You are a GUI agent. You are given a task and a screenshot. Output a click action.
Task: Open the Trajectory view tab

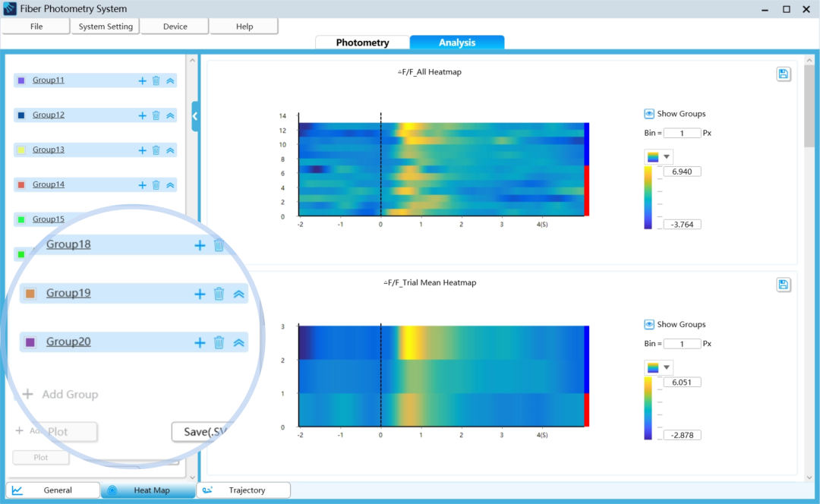coord(243,490)
